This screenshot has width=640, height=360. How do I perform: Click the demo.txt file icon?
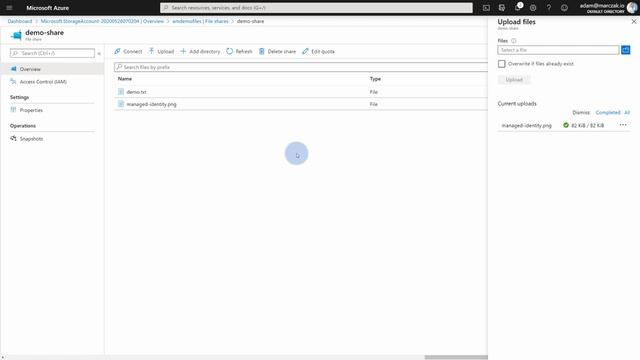pyautogui.click(x=121, y=92)
